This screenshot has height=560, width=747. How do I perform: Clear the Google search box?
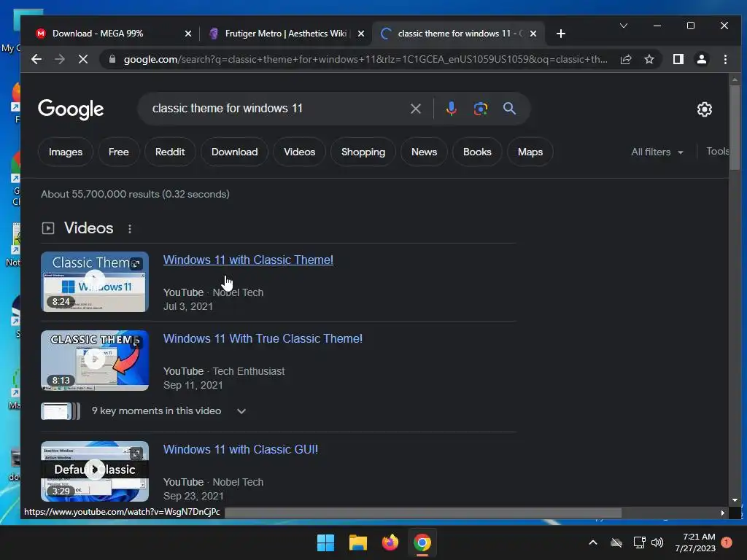tap(415, 109)
